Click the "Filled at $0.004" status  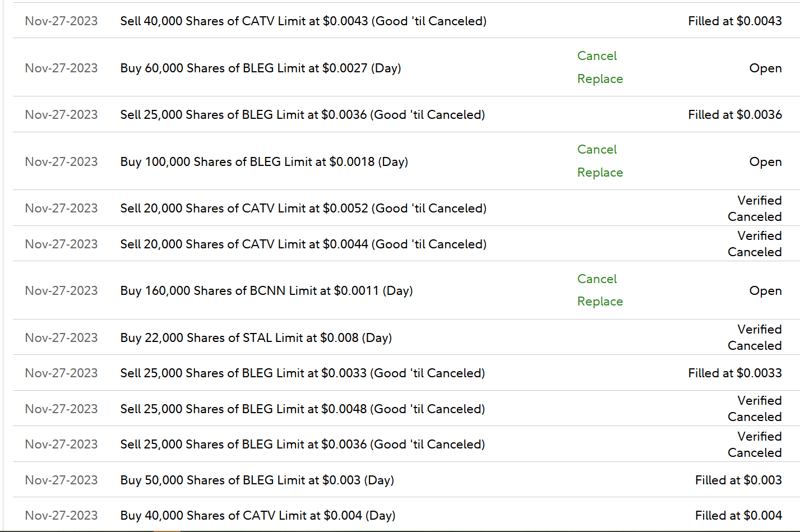coord(738,516)
